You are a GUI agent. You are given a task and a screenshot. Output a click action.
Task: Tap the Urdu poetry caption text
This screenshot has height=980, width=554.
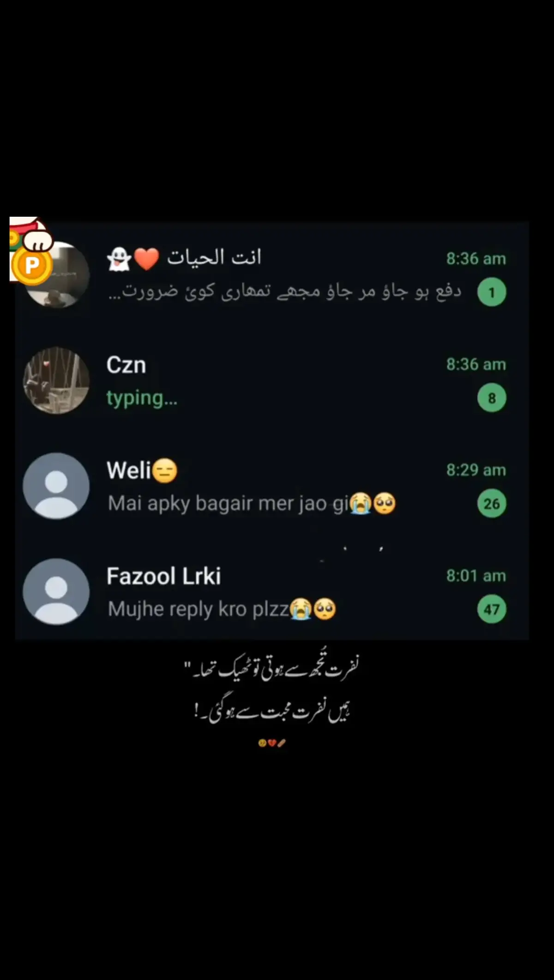[272, 692]
